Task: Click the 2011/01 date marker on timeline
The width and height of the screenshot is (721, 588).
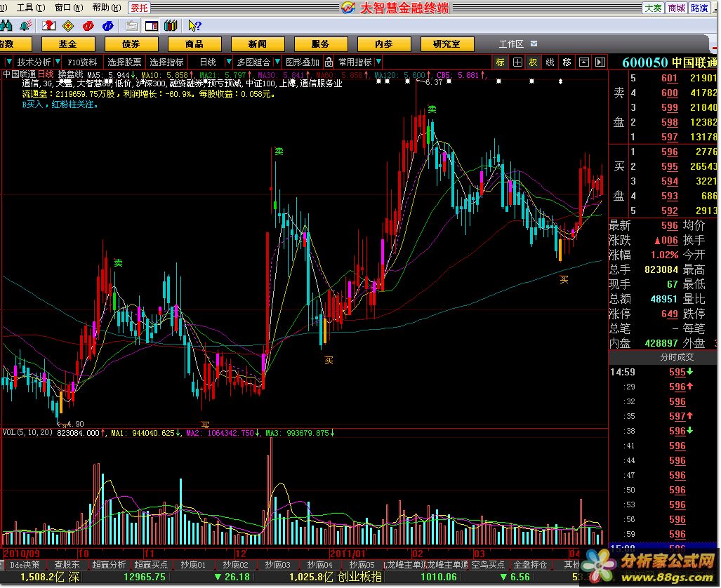Action: [x=348, y=554]
